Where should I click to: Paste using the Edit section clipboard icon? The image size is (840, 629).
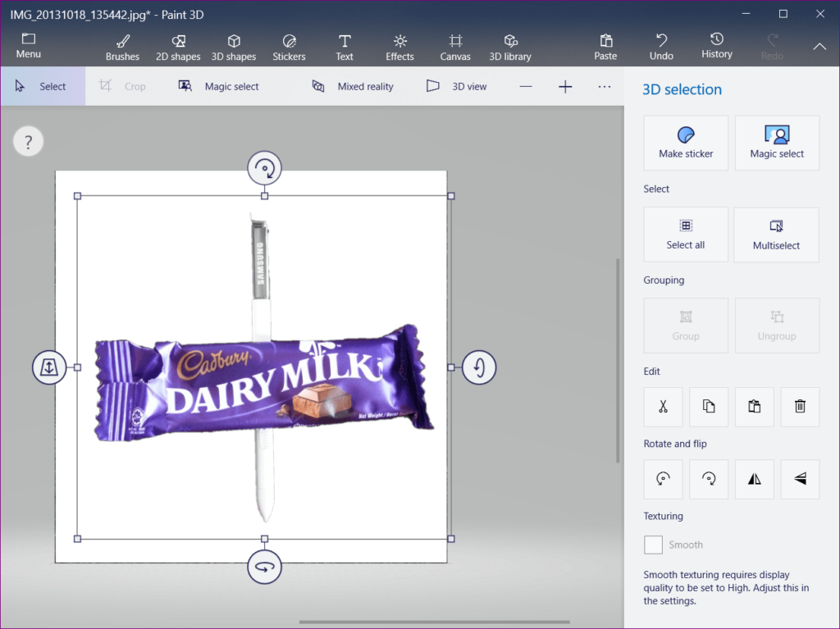pos(755,407)
